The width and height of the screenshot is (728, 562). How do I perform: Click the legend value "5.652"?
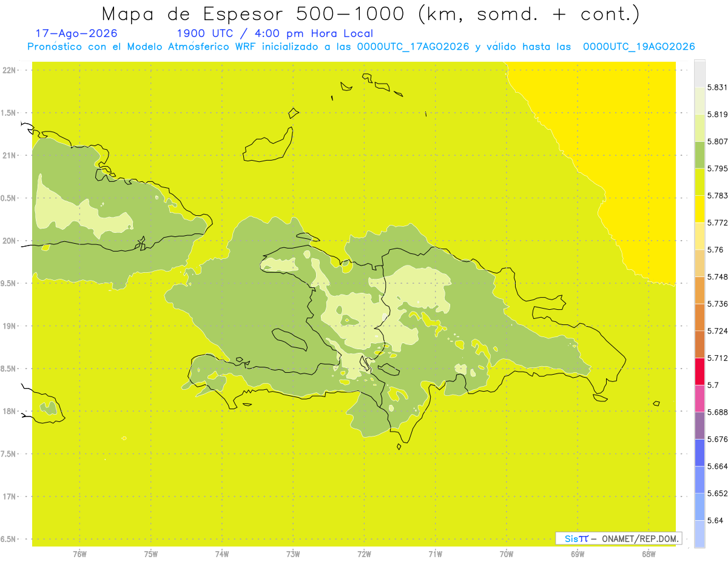pyautogui.click(x=717, y=493)
